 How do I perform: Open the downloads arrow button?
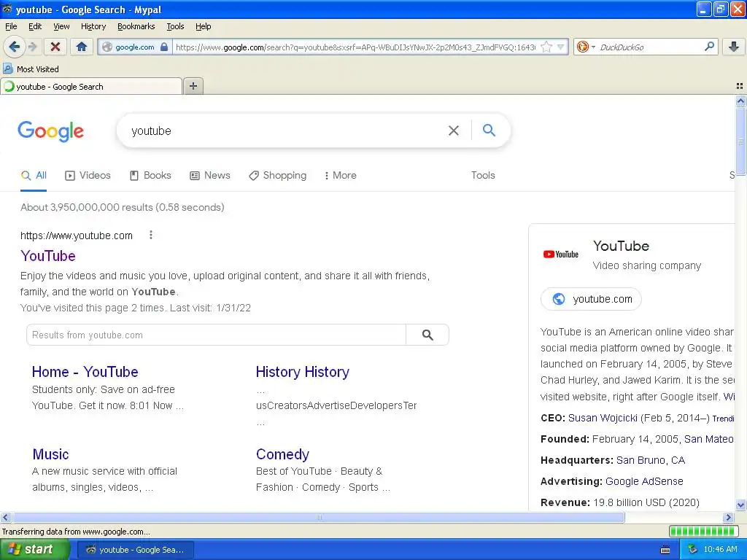pos(734,47)
